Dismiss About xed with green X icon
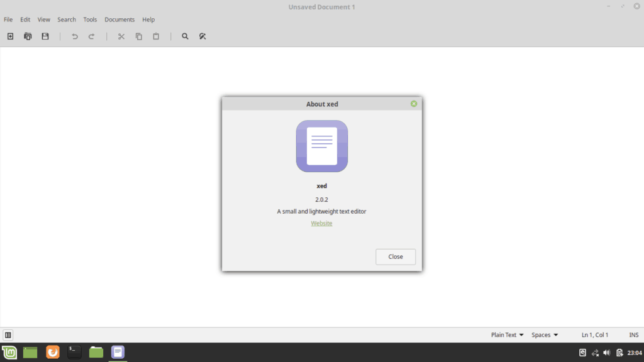644x362 pixels. 414,104
